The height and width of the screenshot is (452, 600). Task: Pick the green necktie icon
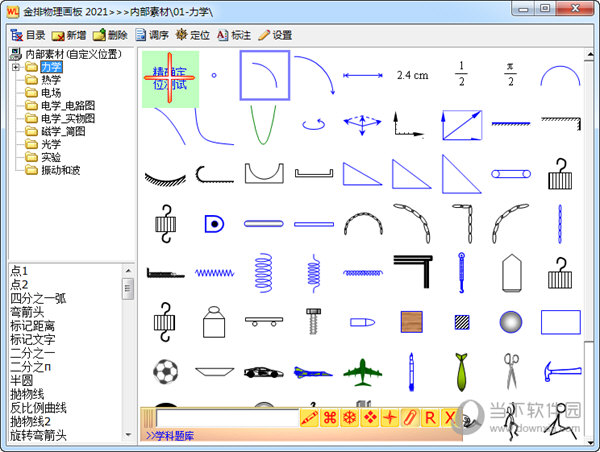[x=461, y=372]
